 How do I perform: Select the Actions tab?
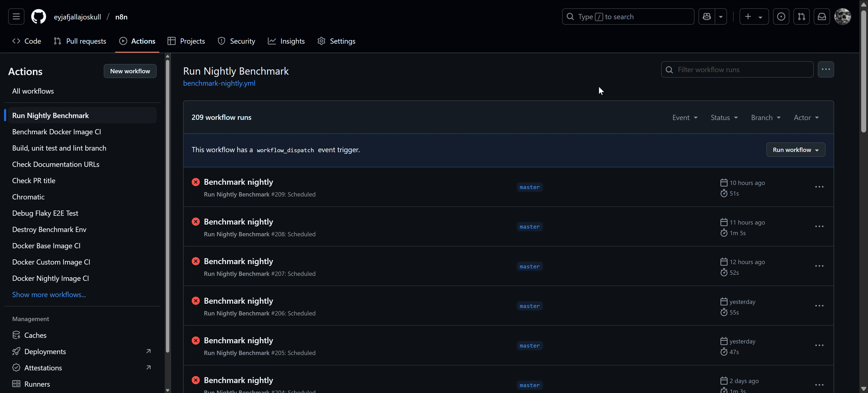tap(137, 41)
